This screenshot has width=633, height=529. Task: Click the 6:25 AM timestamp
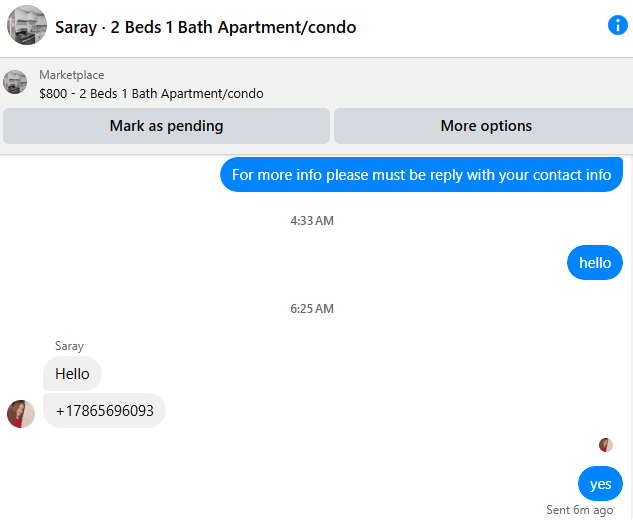[312, 309]
